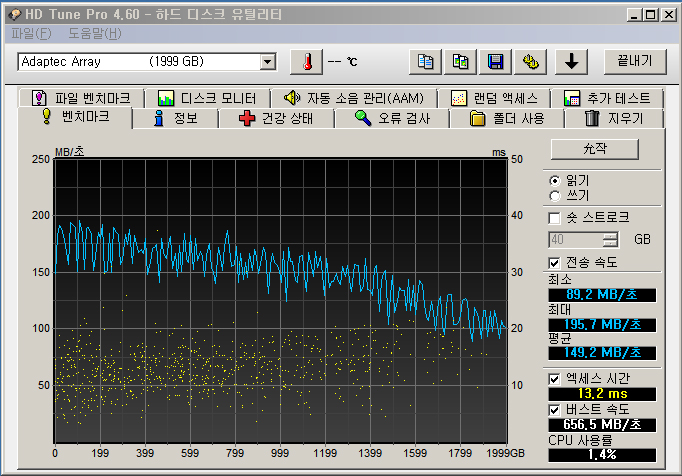Switch to the 정보 tab
Viewport: 682px width, 476px height.
[176, 118]
